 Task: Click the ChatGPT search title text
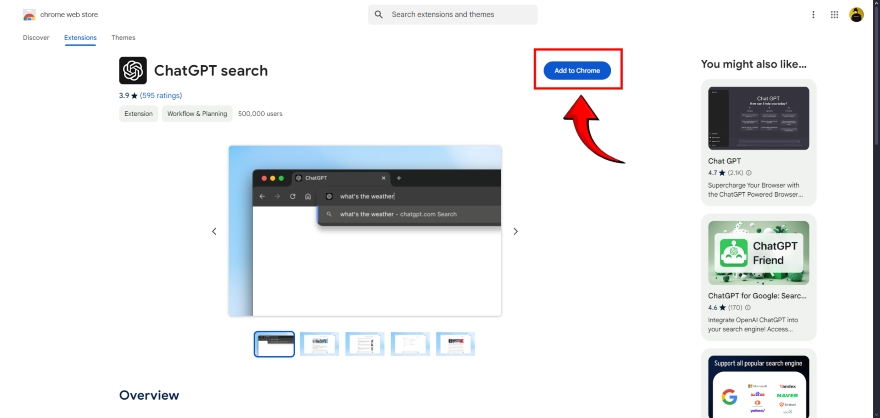tap(211, 71)
